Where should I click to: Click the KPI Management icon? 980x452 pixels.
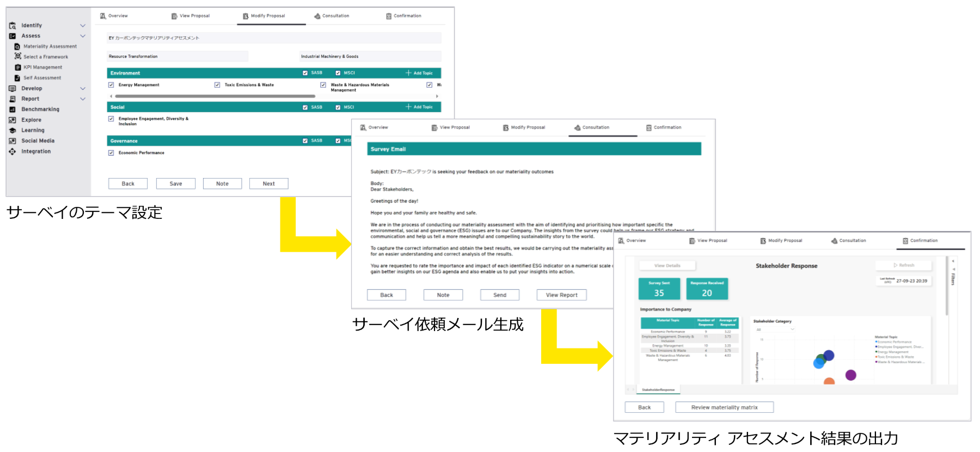(x=18, y=68)
